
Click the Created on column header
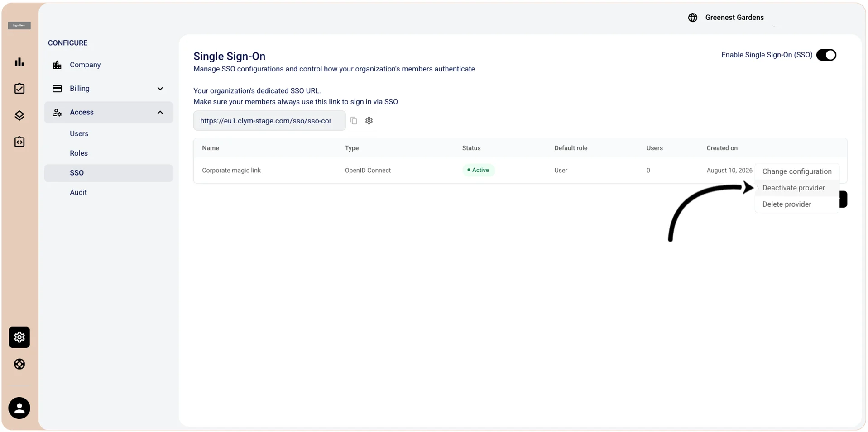coord(722,148)
